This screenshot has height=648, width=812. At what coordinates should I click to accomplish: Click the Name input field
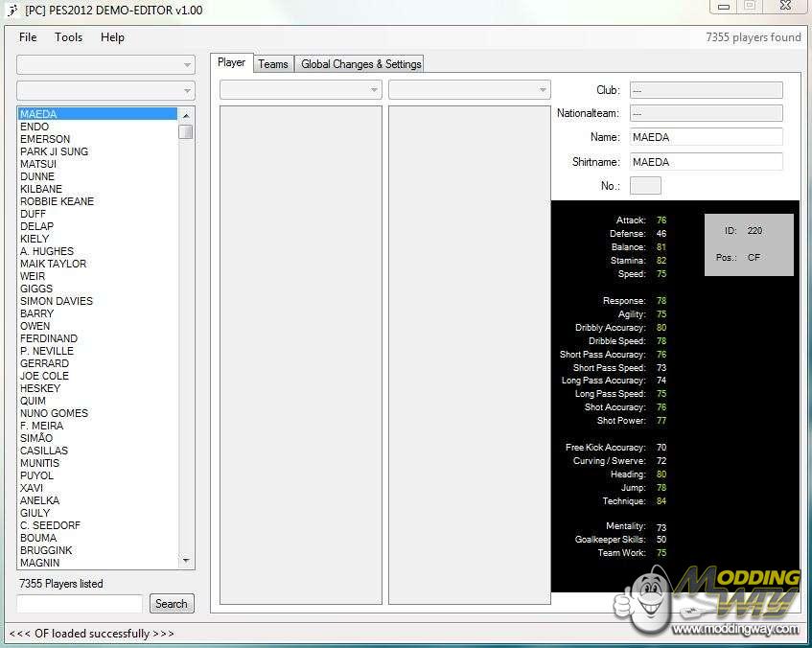706,137
